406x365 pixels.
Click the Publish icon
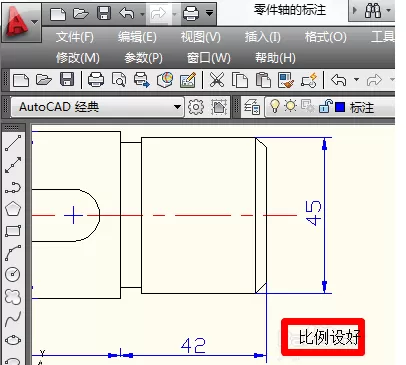142,80
